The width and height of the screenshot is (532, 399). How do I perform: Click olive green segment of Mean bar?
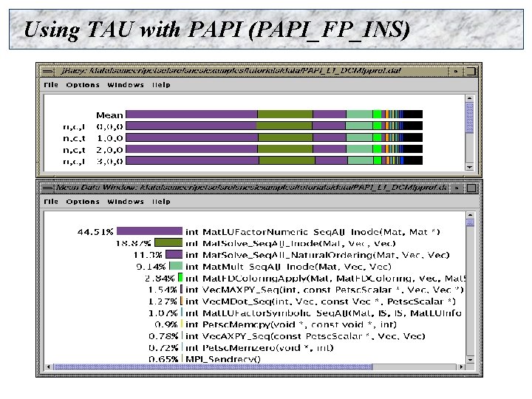click(x=285, y=114)
